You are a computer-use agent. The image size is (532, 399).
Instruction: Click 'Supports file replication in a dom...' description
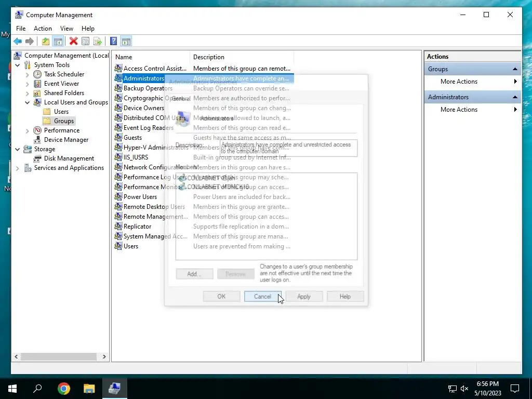click(241, 227)
